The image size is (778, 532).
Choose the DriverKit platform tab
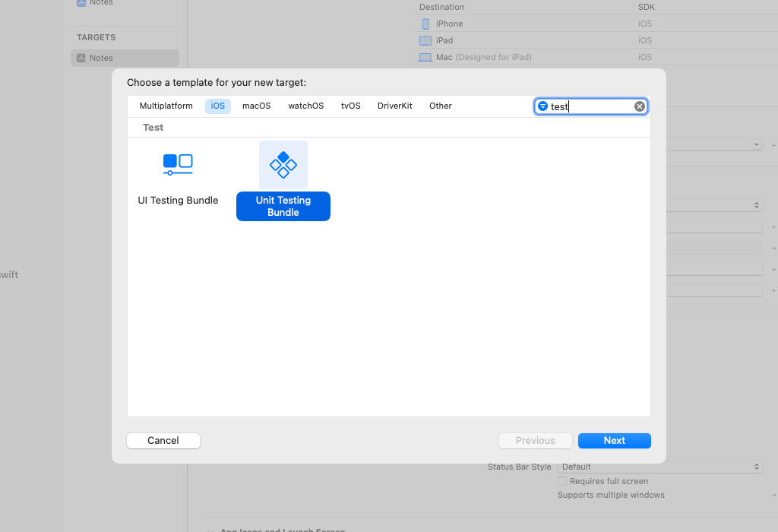coord(394,106)
